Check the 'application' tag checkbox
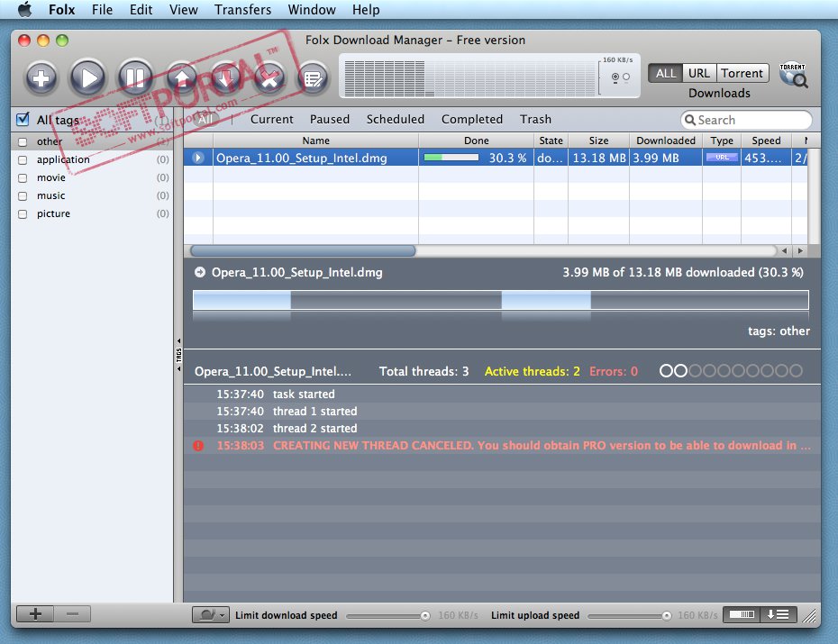 coord(23,159)
